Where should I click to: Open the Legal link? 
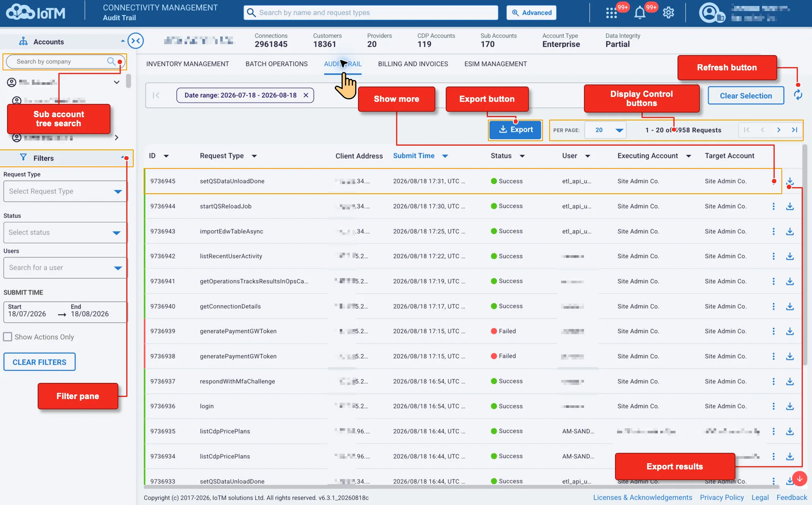(x=760, y=498)
